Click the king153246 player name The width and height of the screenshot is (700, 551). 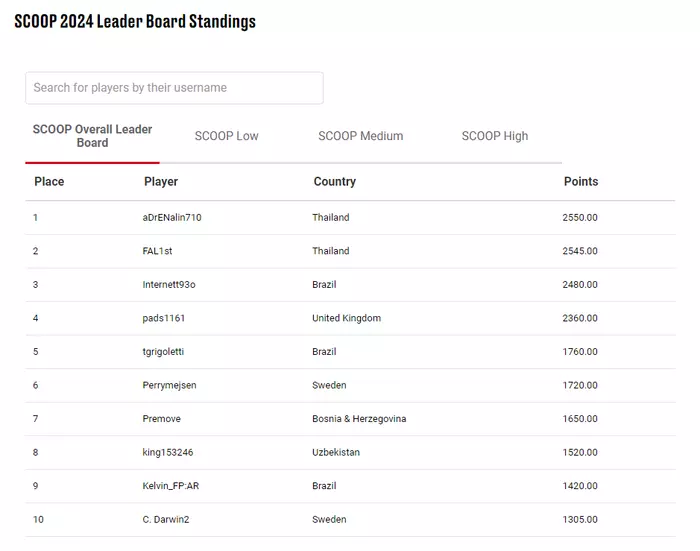[168, 452]
